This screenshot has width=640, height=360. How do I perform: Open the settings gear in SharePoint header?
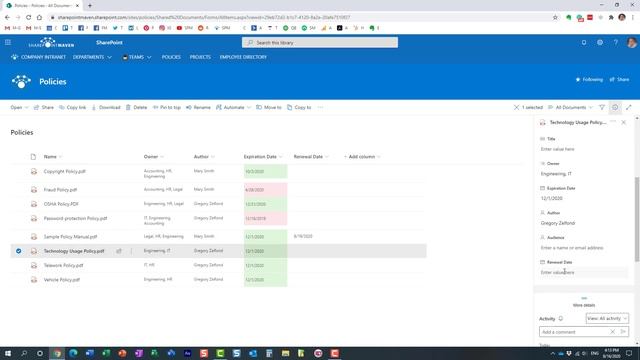tap(600, 42)
